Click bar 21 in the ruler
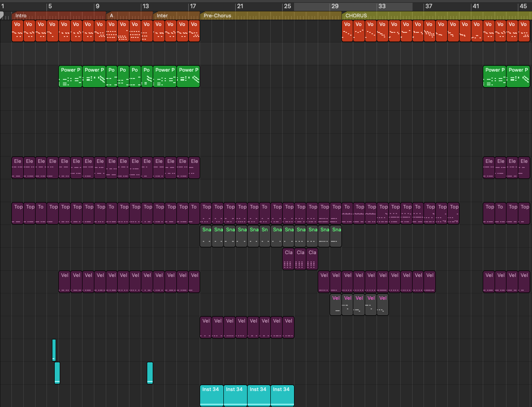The width and height of the screenshot is (532, 407). tap(239, 6)
